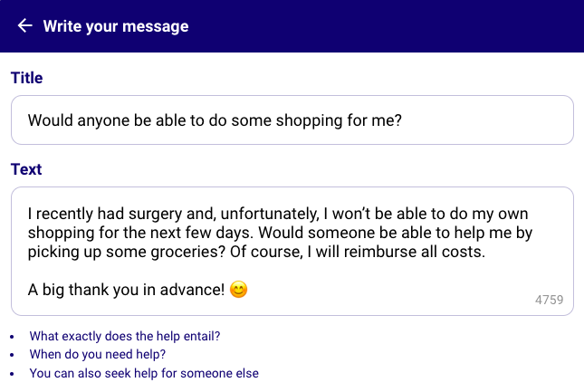This screenshot has height=392, width=584.
Task: Click the "Write your message" header title
Action: 116,26
